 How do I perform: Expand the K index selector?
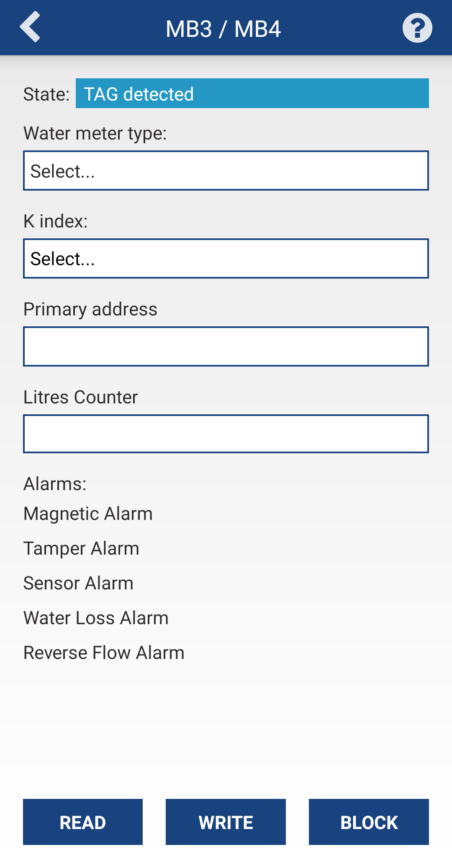pyautogui.click(x=226, y=259)
